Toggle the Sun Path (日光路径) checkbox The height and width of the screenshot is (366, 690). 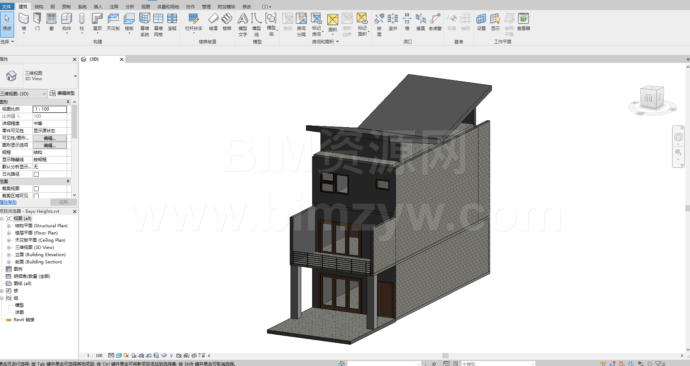pos(36,174)
